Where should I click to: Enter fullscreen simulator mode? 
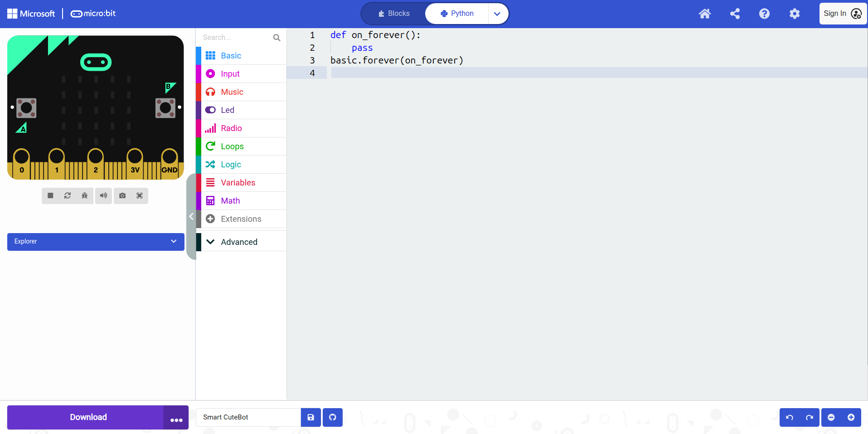click(x=140, y=195)
